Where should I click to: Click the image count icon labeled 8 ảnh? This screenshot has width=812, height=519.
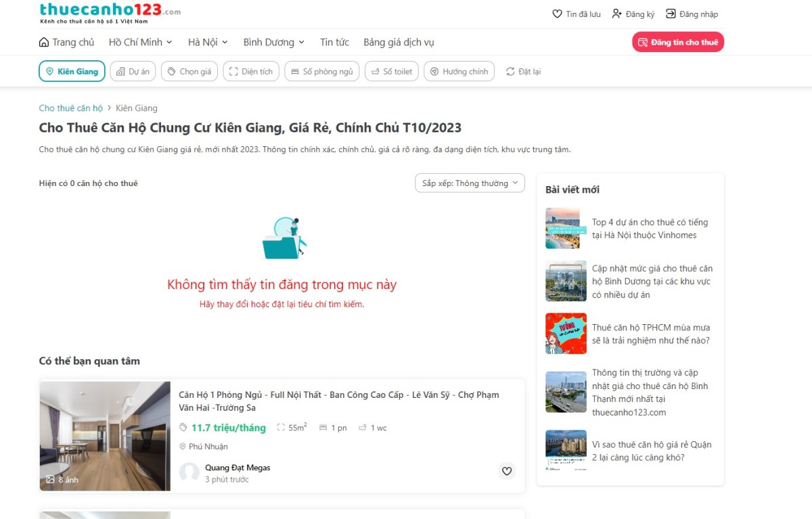(50, 480)
